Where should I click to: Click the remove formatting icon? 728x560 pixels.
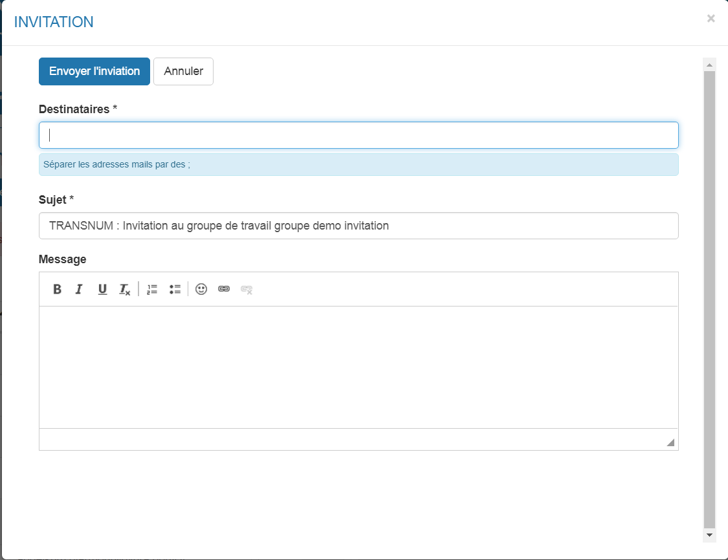click(124, 290)
